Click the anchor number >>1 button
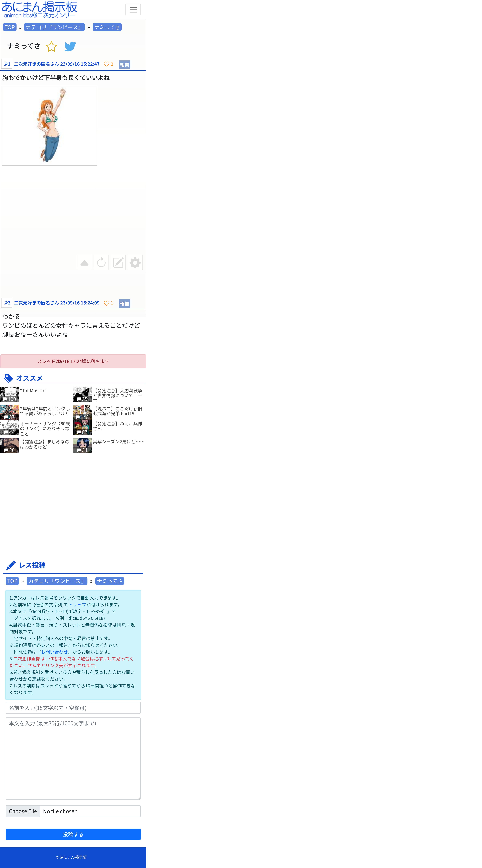The image size is (482, 868). [x=7, y=64]
